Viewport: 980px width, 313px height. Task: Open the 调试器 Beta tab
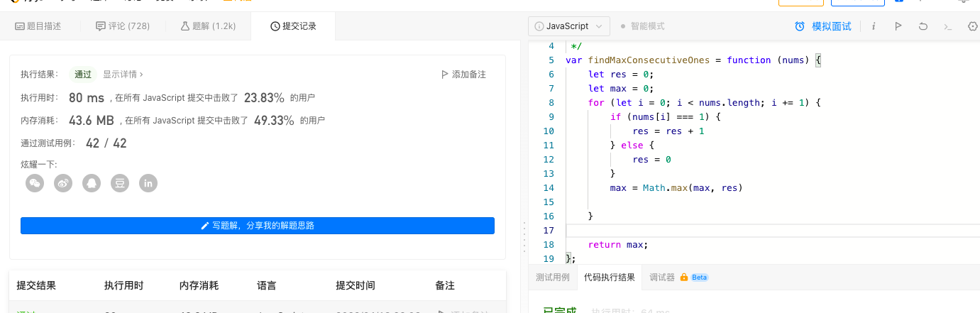click(x=678, y=278)
